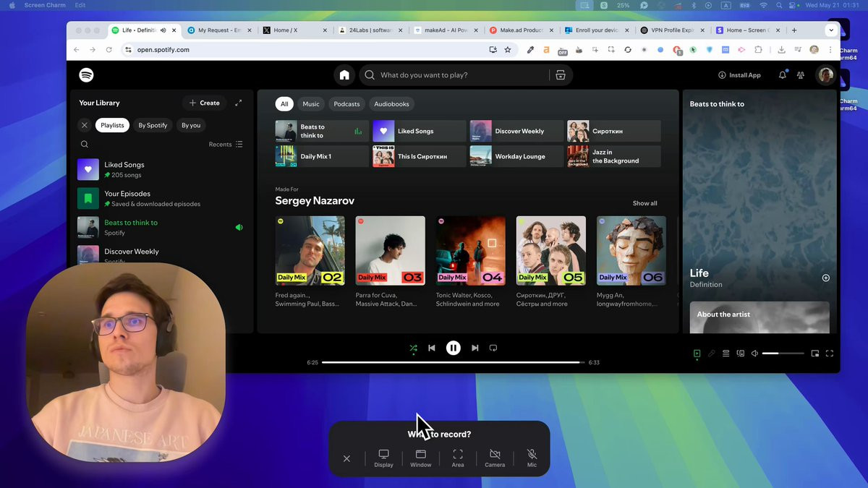Screen dimensions: 868x488
Task: Open the Recents sort dropdown
Action: point(226,145)
